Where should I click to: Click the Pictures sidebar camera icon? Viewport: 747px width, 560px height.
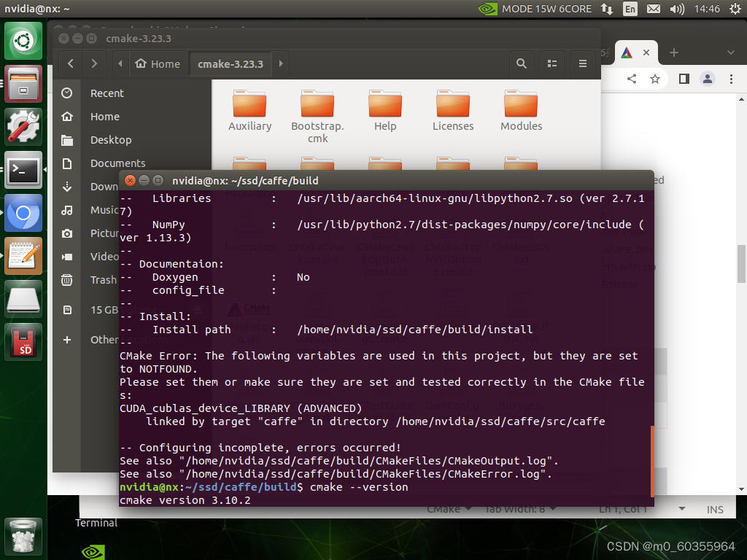[x=67, y=233]
